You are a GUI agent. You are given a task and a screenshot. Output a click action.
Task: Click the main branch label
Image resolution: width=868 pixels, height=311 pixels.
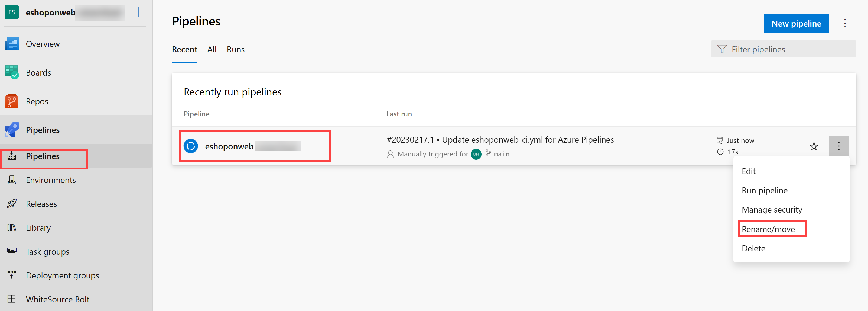click(x=501, y=154)
